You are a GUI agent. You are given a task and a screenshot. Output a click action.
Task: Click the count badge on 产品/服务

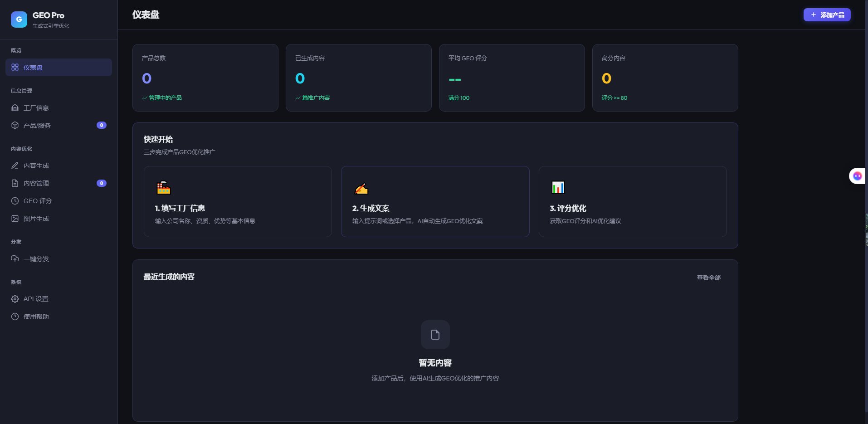click(102, 125)
